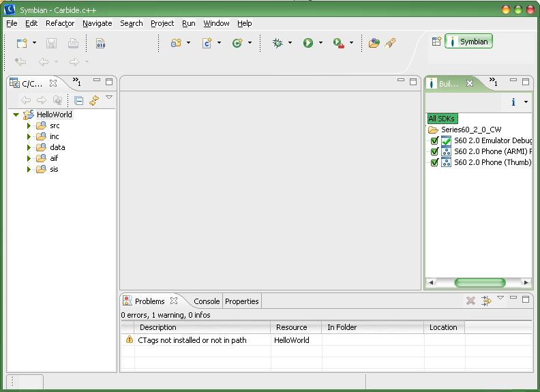
Task: Expand the sis folder
Action: (x=29, y=169)
